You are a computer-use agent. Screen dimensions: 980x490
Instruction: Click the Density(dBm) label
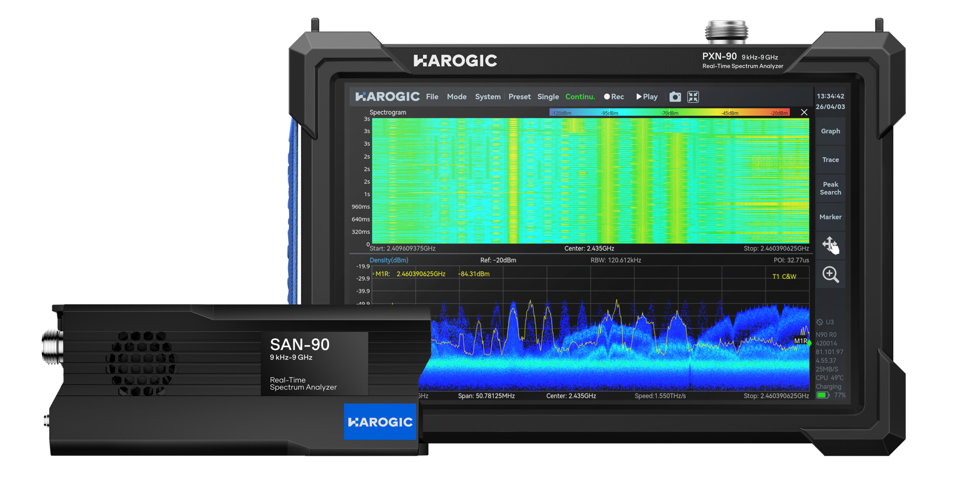(x=389, y=260)
